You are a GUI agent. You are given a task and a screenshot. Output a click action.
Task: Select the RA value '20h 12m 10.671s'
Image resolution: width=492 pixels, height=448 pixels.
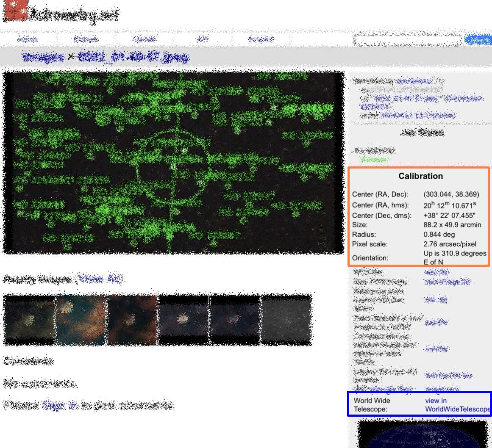(450, 205)
